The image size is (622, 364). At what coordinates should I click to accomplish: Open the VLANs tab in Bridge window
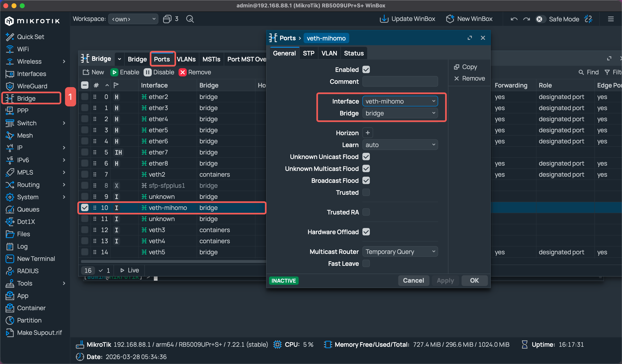pyautogui.click(x=186, y=59)
